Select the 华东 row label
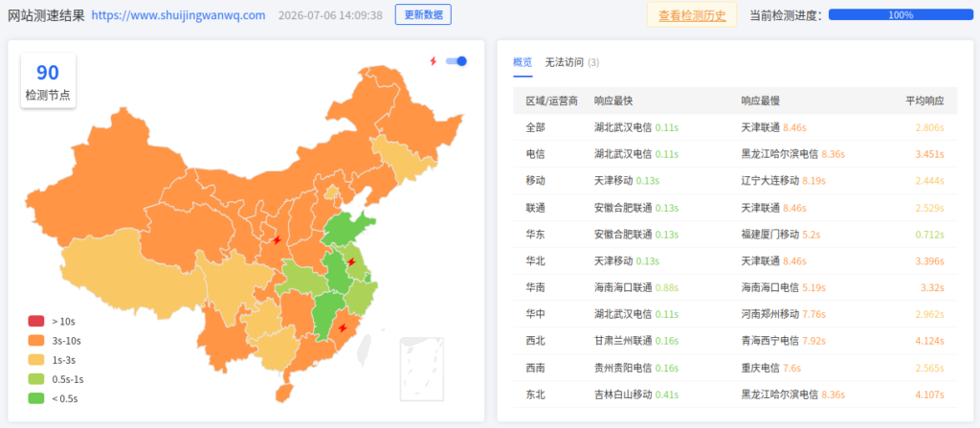Viewport: 980px width, 428px height. pos(536,234)
